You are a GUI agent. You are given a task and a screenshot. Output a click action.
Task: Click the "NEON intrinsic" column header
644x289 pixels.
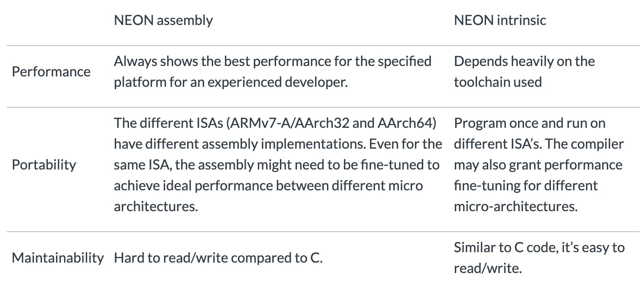point(500,20)
